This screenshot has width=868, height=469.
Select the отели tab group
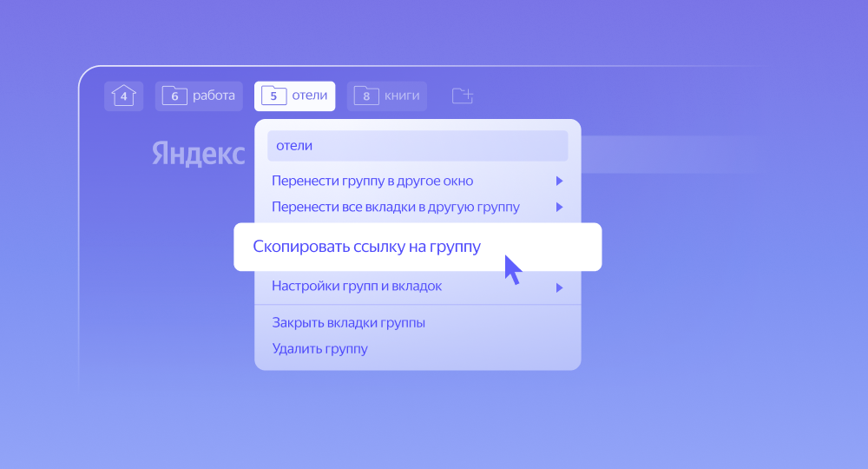294,96
